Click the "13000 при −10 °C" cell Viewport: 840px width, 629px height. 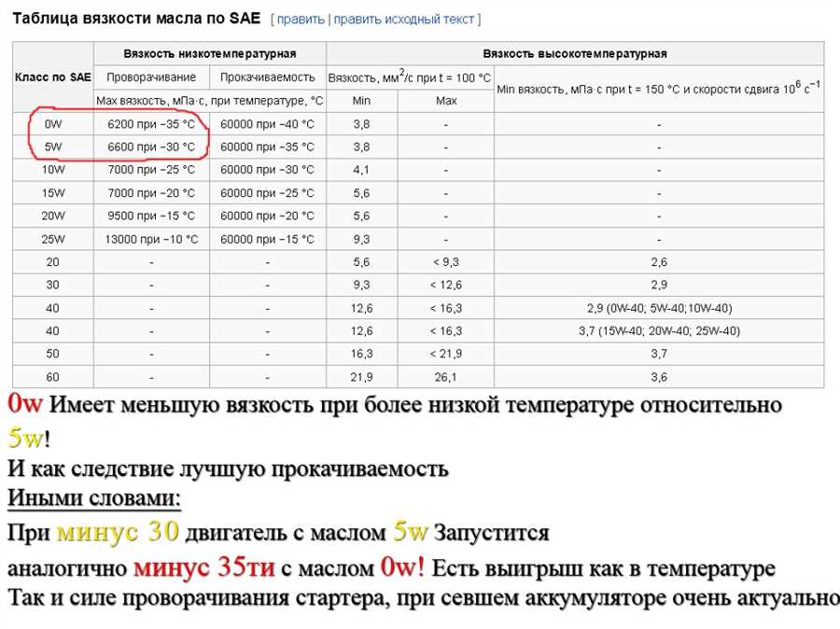151,239
